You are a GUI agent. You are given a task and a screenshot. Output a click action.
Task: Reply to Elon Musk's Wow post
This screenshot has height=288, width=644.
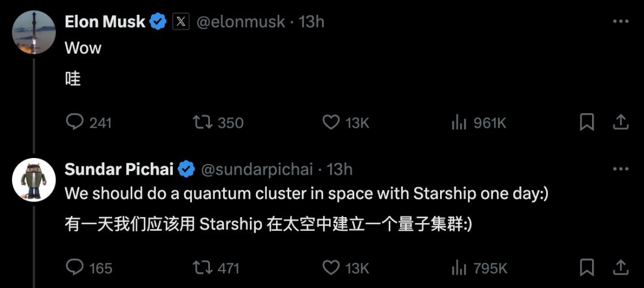coord(75,122)
